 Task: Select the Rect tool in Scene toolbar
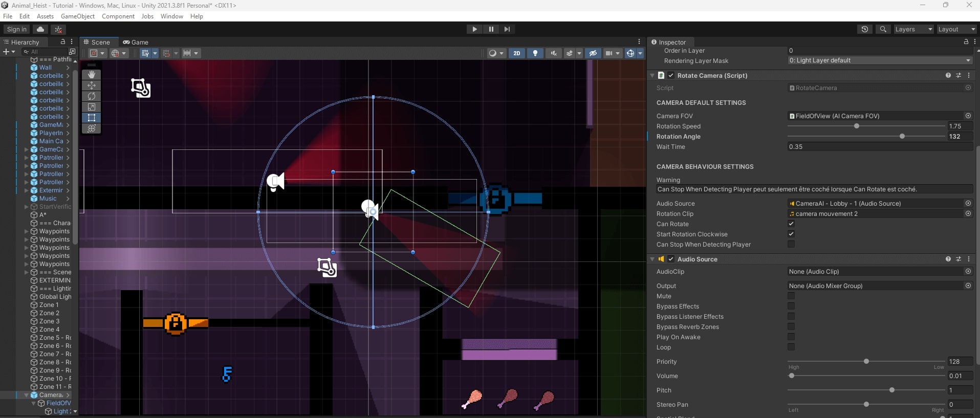92,118
